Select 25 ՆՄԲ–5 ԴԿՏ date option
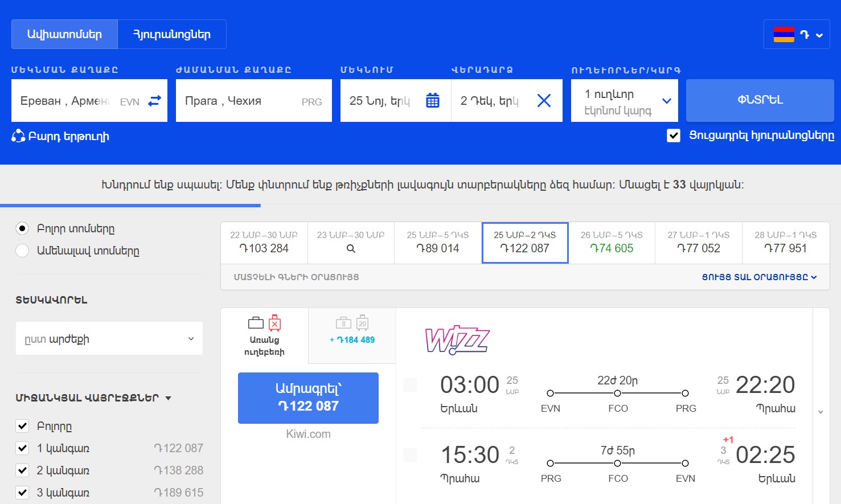This screenshot has height=504, width=841. (x=438, y=243)
